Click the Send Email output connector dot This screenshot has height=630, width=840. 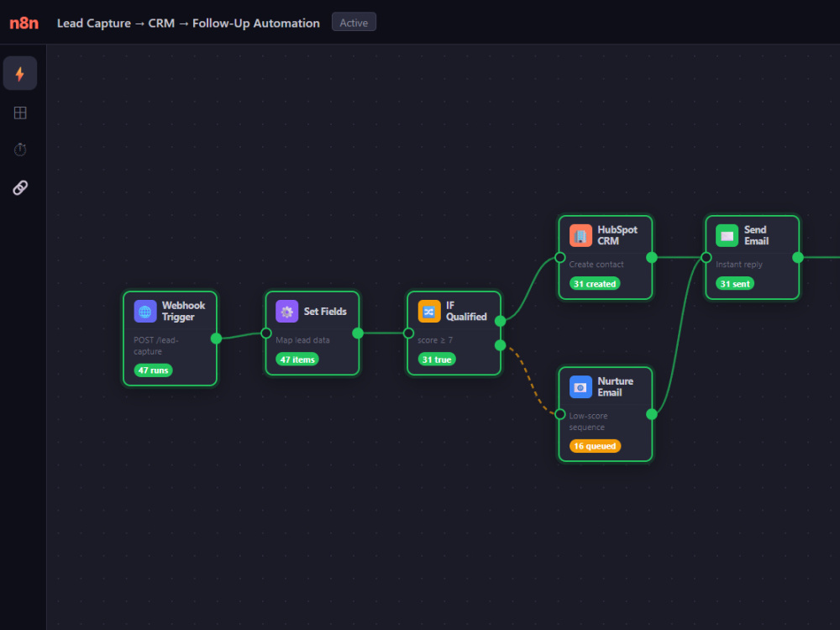point(798,258)
